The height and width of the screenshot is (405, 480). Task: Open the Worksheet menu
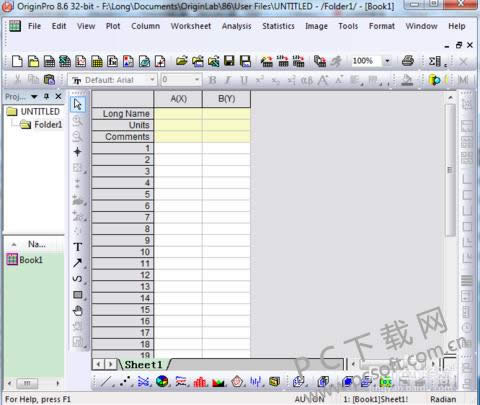click(x=191, y=26)
